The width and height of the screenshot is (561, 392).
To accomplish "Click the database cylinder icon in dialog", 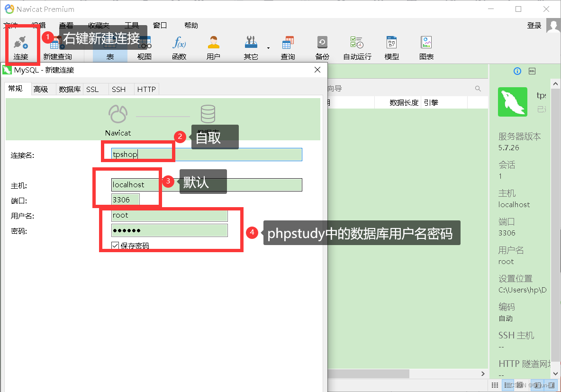I will [208, 114].
